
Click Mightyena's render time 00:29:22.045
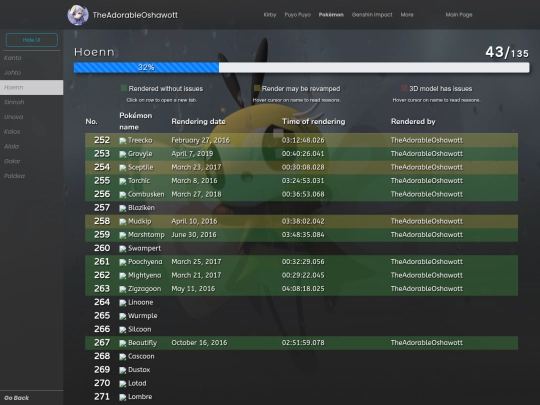click(x=303, y=276)
